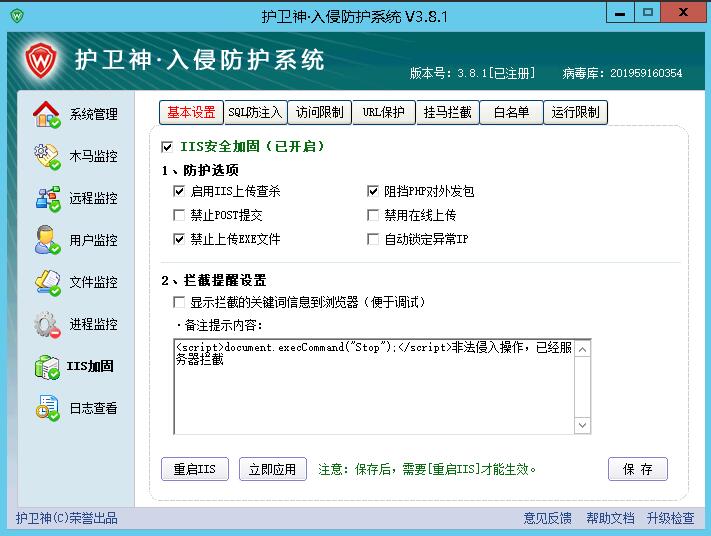Go to the 白名单 tab
Viewport: 711px width, 536px height.
pyautogui.click(x=511, y=112)
